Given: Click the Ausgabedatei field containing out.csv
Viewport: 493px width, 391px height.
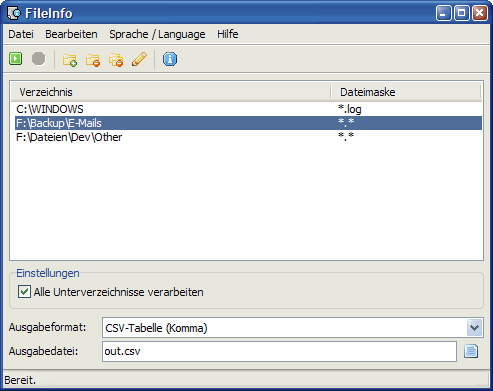Looking at the screenshot, I should pos(279,351).
